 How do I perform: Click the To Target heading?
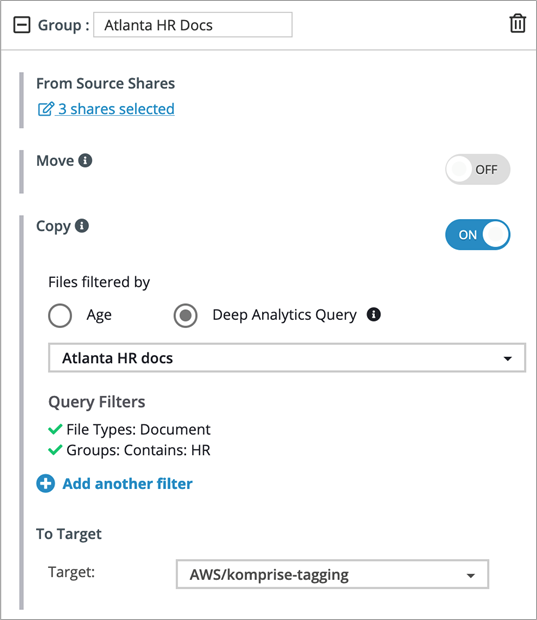[69, 534]
